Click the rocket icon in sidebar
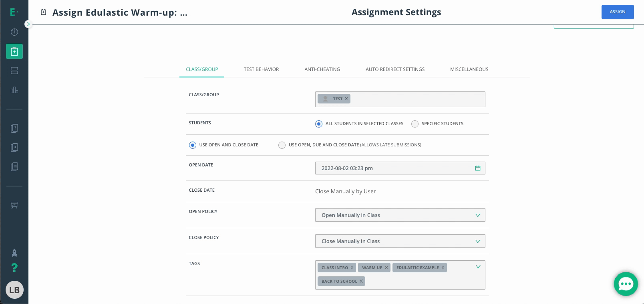The image size is (644, 304). click(x=14, y=253)
